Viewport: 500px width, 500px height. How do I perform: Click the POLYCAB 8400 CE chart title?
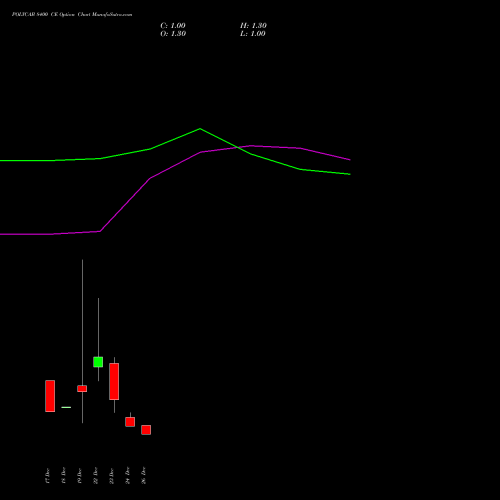72,15
